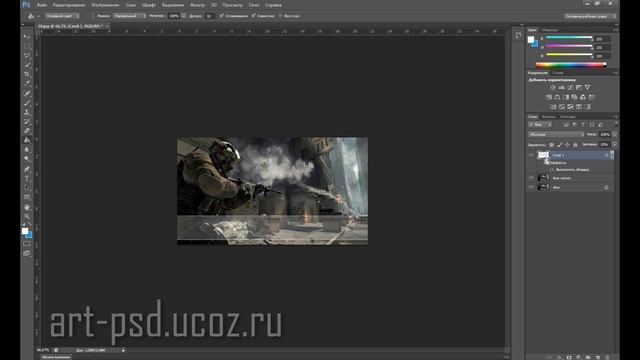Click the lock all icon in Layers panel
Viewport: 640px width, 360px height.
tap(576, 144)
